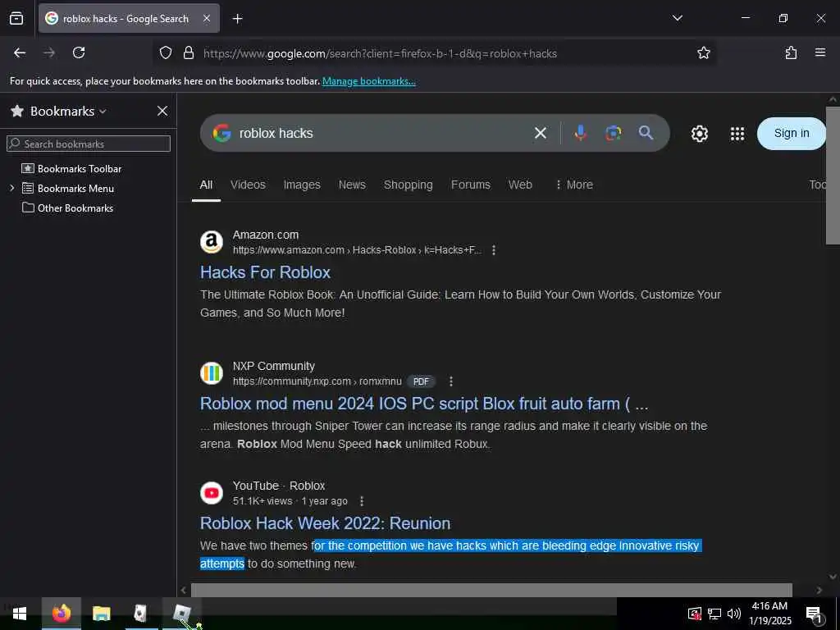Open notifications action center
The width and height of the screenshot is (840, 630).
point(815,614)
